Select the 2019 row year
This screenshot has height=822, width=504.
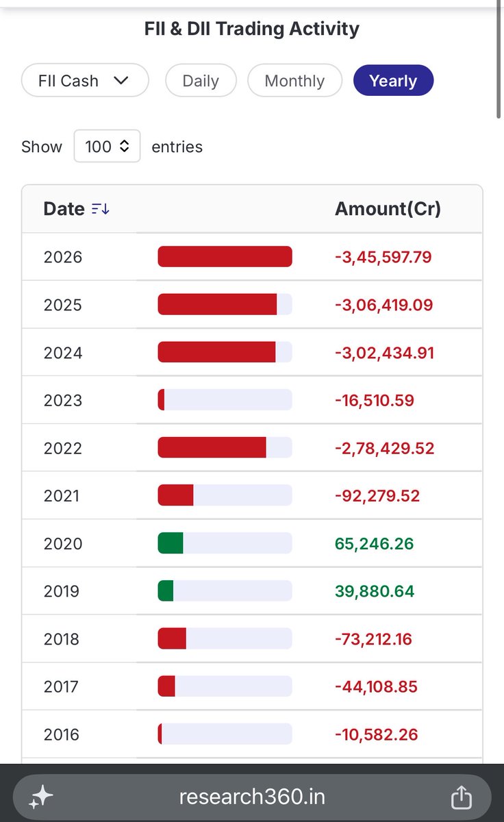point(62,591)
